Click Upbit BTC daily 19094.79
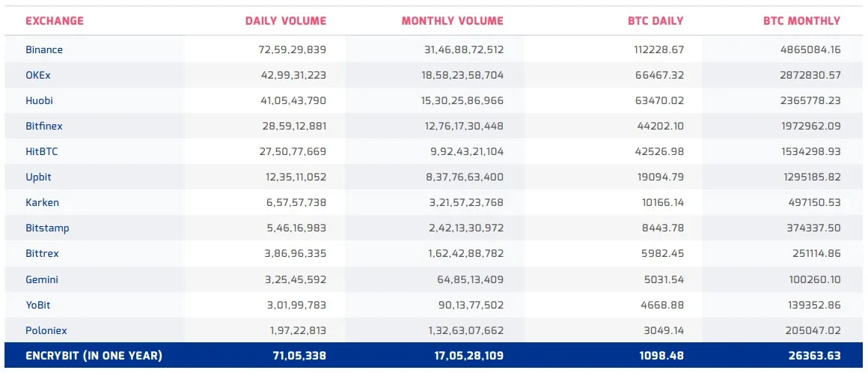The height and width of the screenshot is (373, 868). coord(661,177)
